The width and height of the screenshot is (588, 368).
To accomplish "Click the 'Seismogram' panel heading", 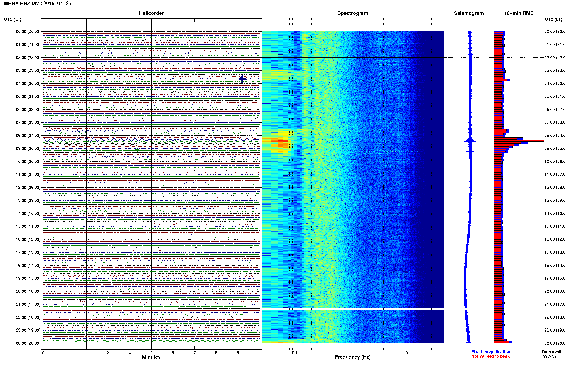I will click(469, 13).
